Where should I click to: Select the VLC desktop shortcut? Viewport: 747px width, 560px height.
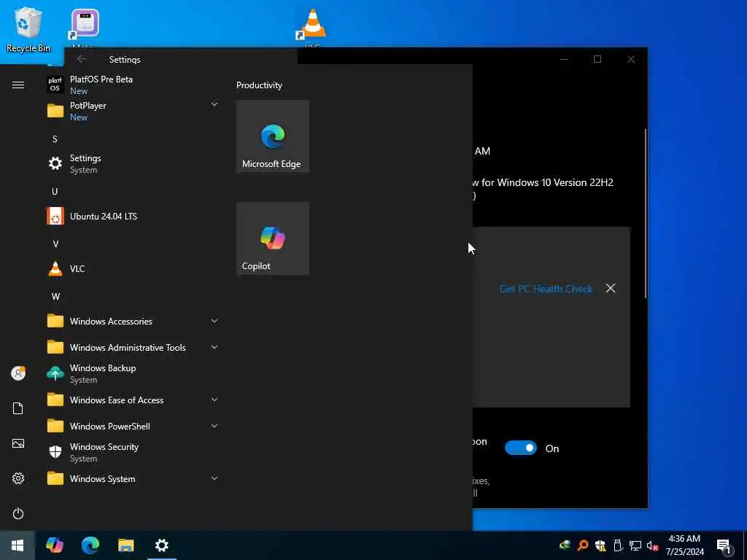pyautogui.click(x=313, y=27)
